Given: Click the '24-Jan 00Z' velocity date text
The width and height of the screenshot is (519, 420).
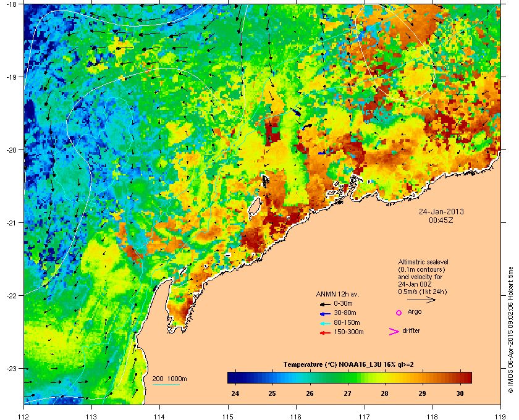Looking at the screenshot, I should pos(415,284).
